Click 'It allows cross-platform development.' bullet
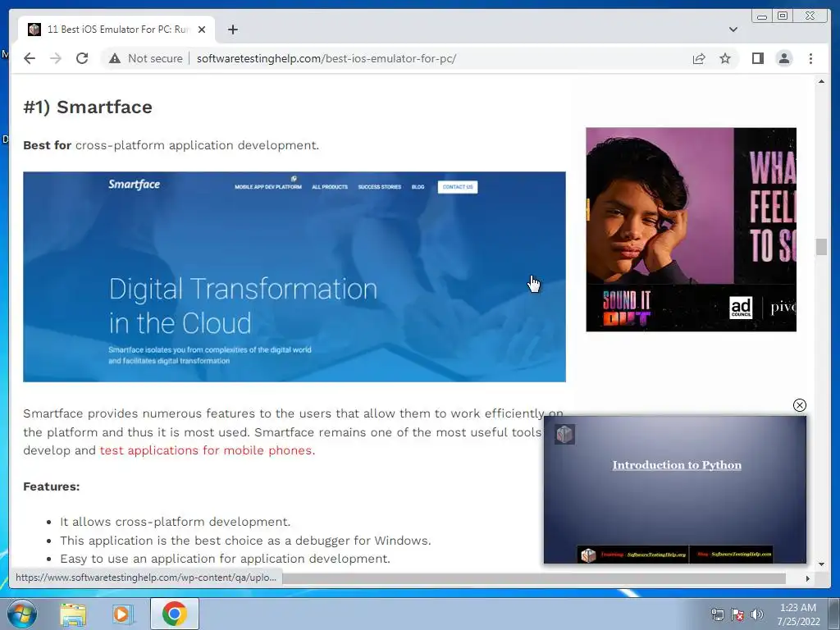The image size is (840, 630). 176,522
